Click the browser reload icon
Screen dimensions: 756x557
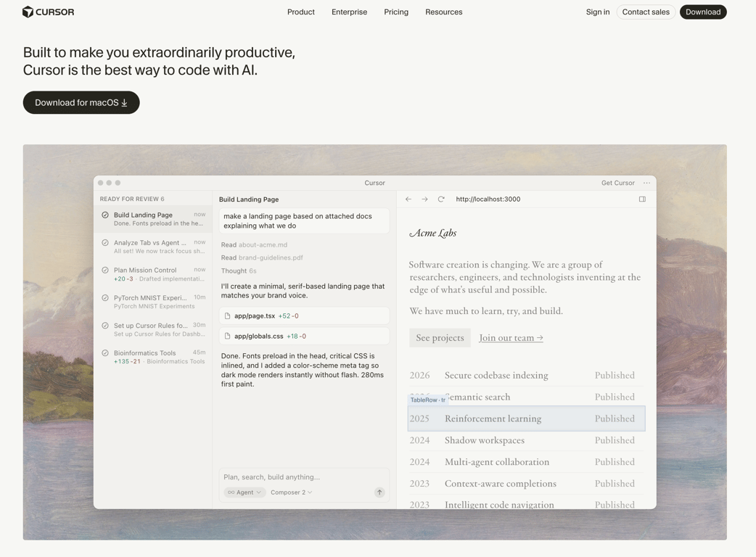441,198
